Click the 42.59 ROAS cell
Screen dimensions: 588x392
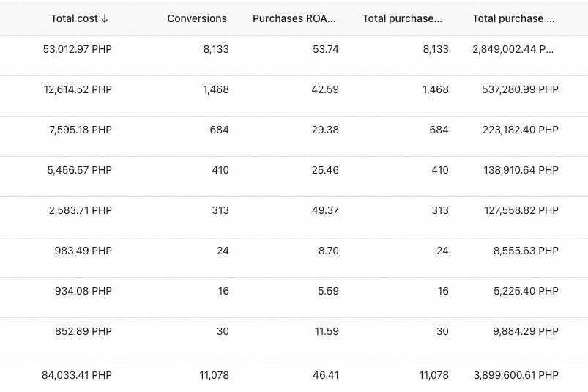tap(326, 89)
